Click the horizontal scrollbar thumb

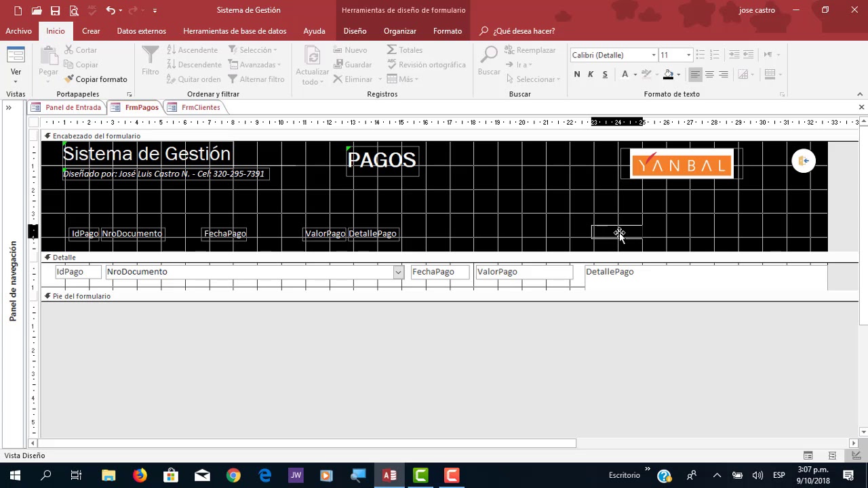coord(307,443)
